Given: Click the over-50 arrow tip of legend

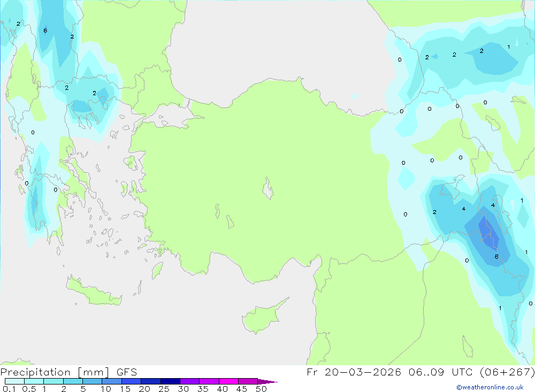Looking at the screenshot, I should coord(267,382).
